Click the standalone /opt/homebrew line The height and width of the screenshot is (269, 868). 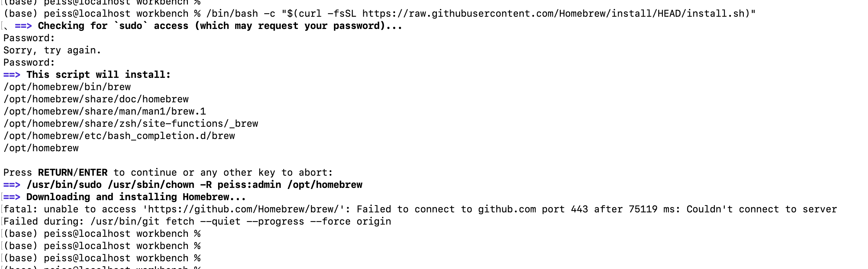[41, 148]
